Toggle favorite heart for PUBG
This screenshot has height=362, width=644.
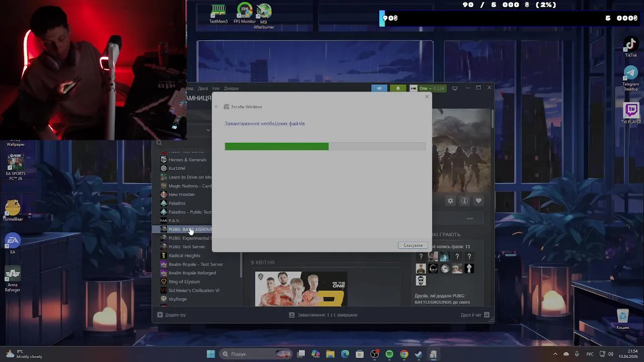(478, 201)
